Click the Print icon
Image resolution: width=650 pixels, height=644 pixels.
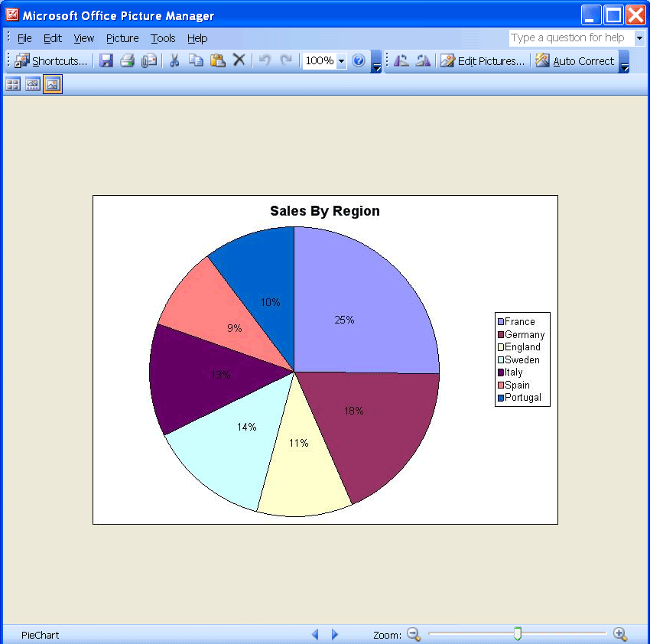pyautogui.click(x=127, y=61)
